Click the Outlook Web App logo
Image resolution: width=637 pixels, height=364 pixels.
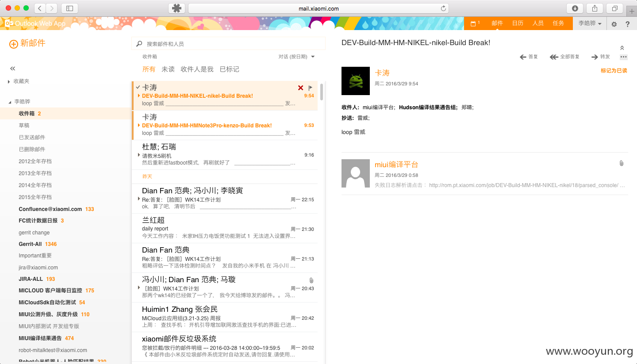[x=35, y=23]
